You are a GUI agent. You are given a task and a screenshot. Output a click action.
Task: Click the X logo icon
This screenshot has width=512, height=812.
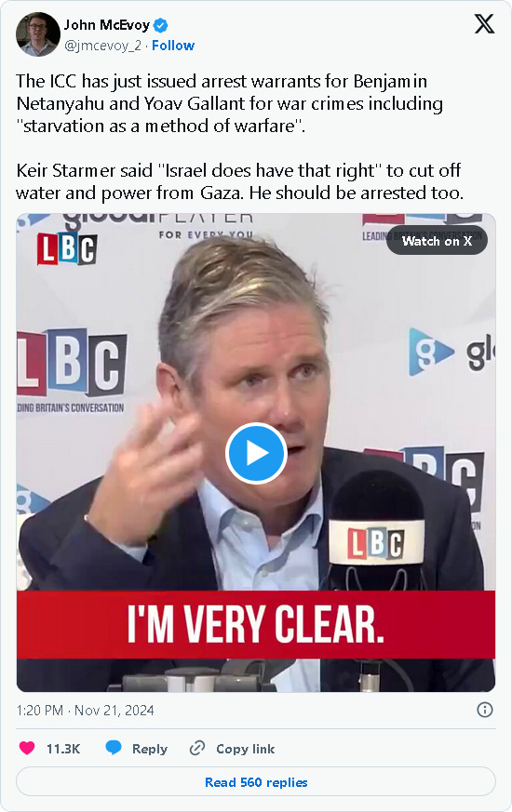[x=484, y=24]
